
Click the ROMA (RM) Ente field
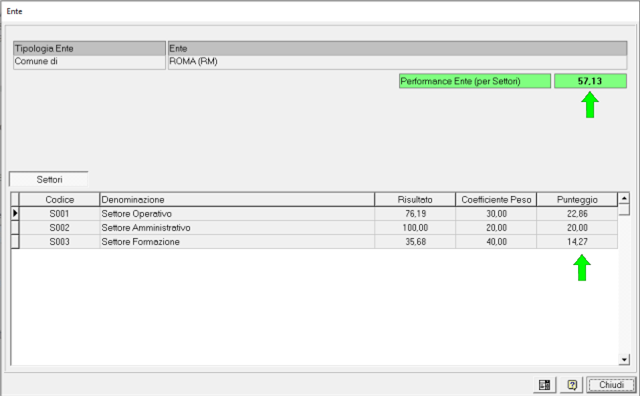coord(397,62)
